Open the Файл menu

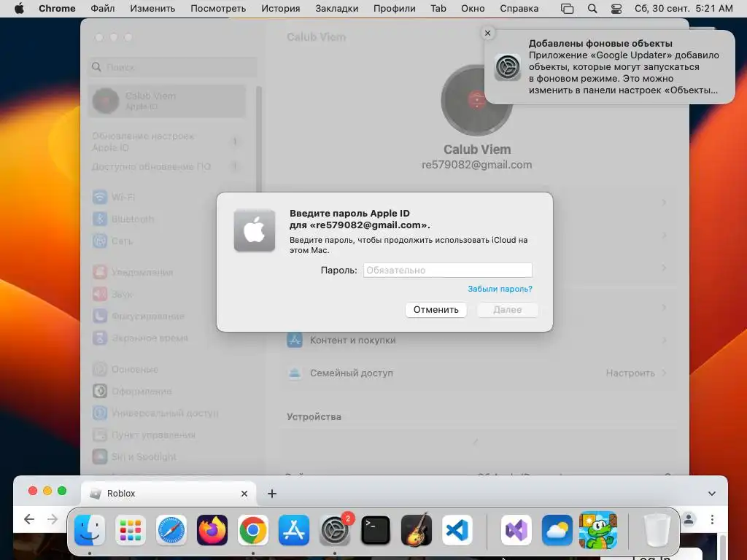pyautogui.click(x=102, y=9)
